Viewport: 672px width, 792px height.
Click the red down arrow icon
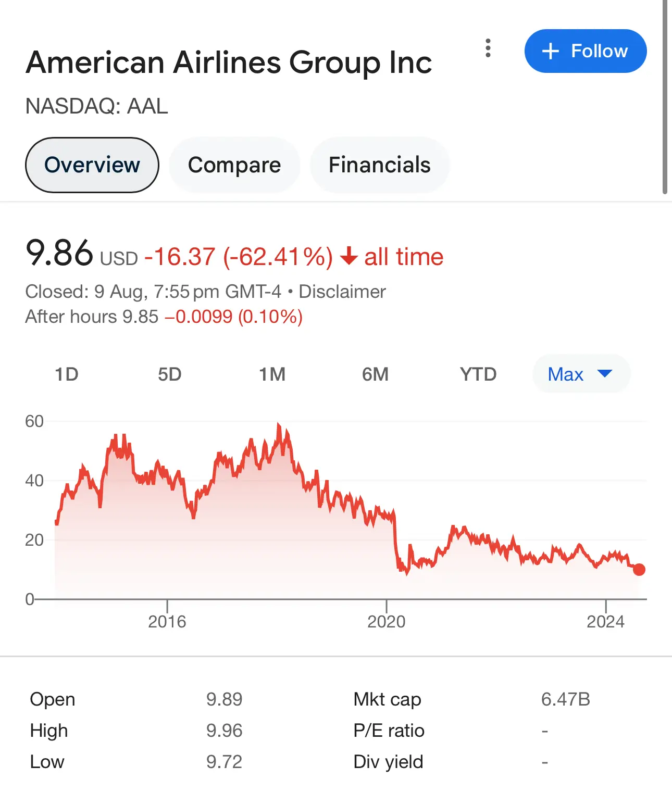[x=349, y=257]
